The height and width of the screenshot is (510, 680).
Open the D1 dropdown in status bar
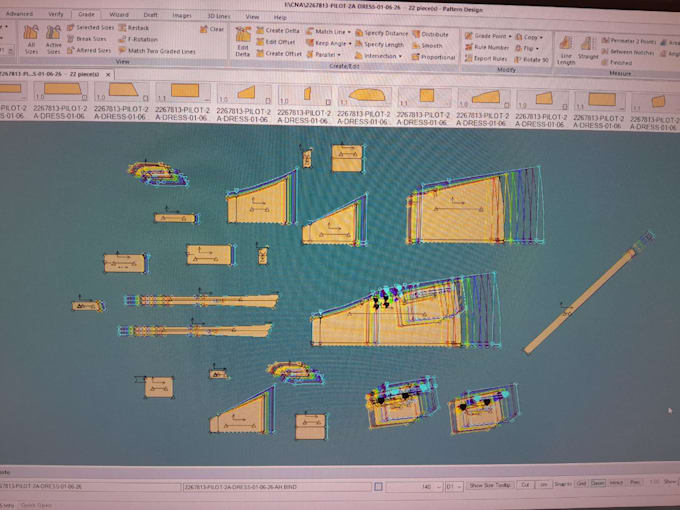click(460, 487)
